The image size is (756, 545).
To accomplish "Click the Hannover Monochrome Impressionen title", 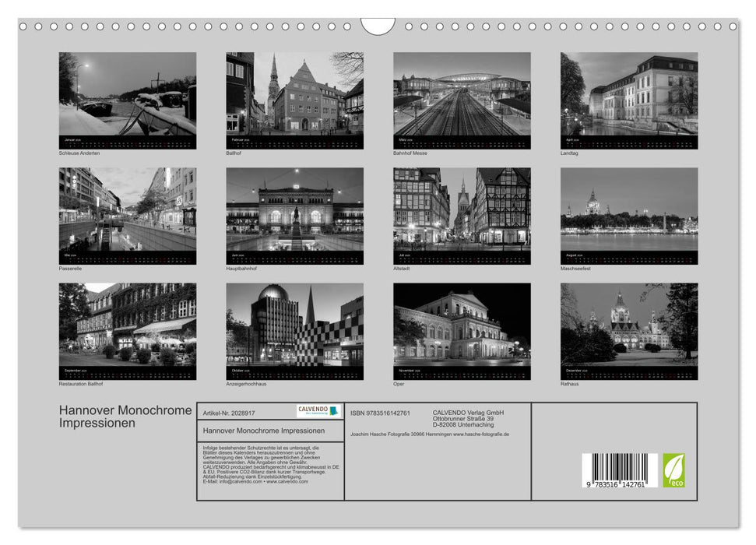I will 125,413.
